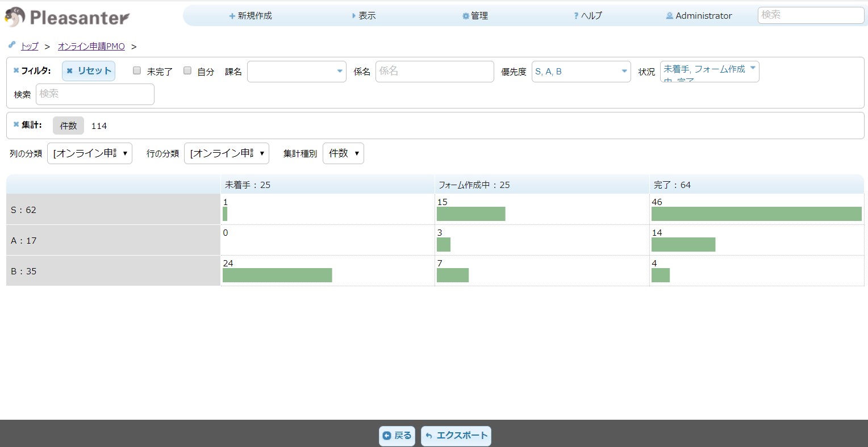
Task: Open the 状況 multi-select dropdown
Action: (710, 72)
